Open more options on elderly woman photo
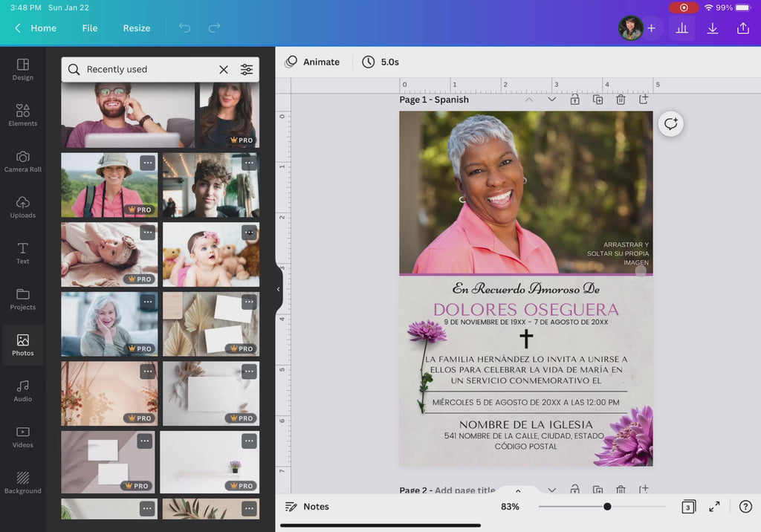Viewport: 761px width, 532px height. pos(148,302)
